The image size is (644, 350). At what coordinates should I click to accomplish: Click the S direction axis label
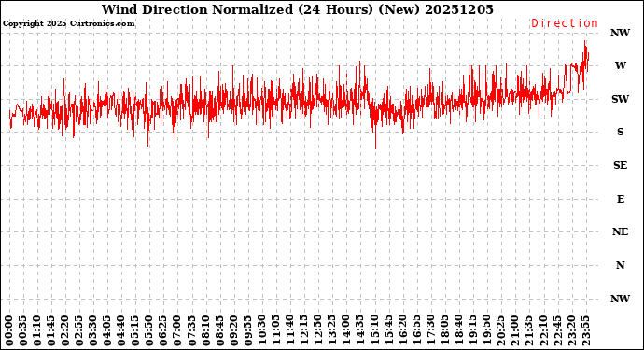(x=620, y=132)
